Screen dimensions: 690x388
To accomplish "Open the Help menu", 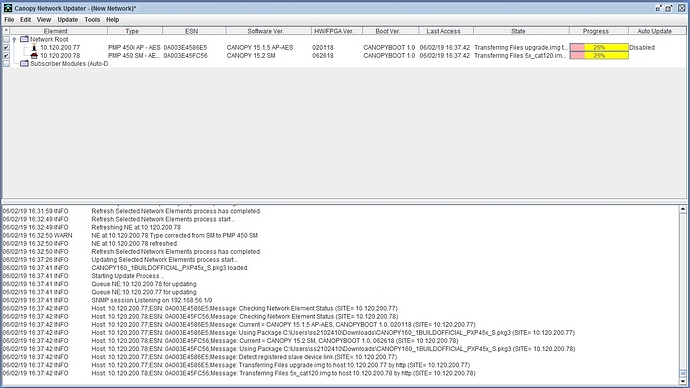I will click(x=112, y=19).
